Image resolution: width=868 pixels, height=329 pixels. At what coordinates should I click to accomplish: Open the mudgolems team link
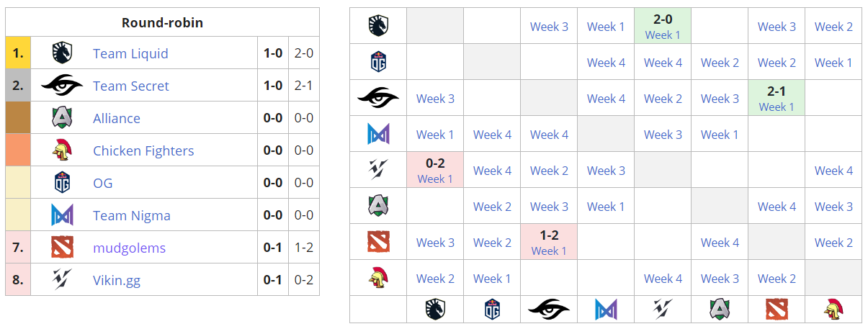point(129,248)
